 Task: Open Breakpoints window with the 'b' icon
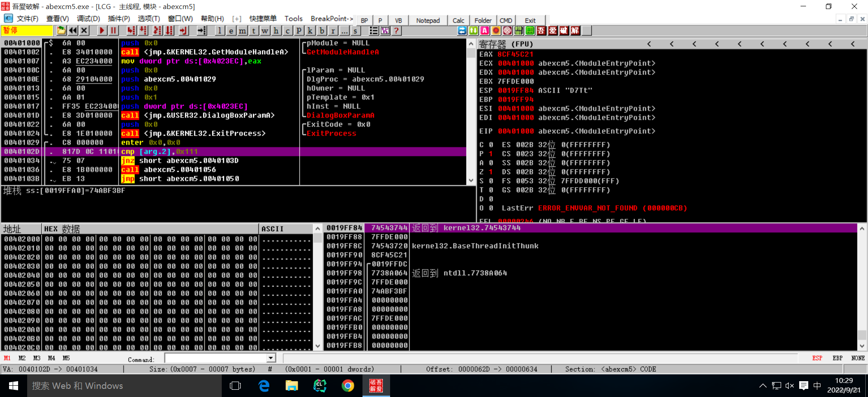click(x=322, y=31)
